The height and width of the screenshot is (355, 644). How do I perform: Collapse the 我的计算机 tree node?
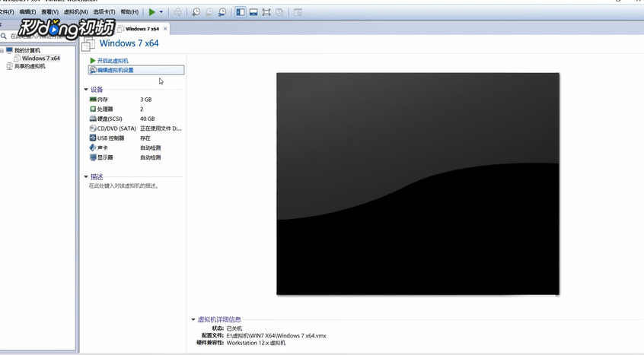(2, 51)
